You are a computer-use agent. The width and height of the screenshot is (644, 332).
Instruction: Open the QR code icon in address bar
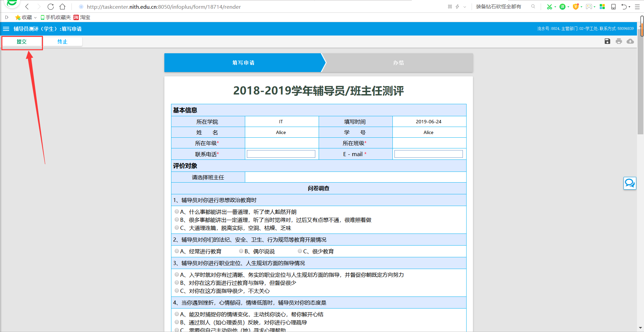(x=450, y=7)
